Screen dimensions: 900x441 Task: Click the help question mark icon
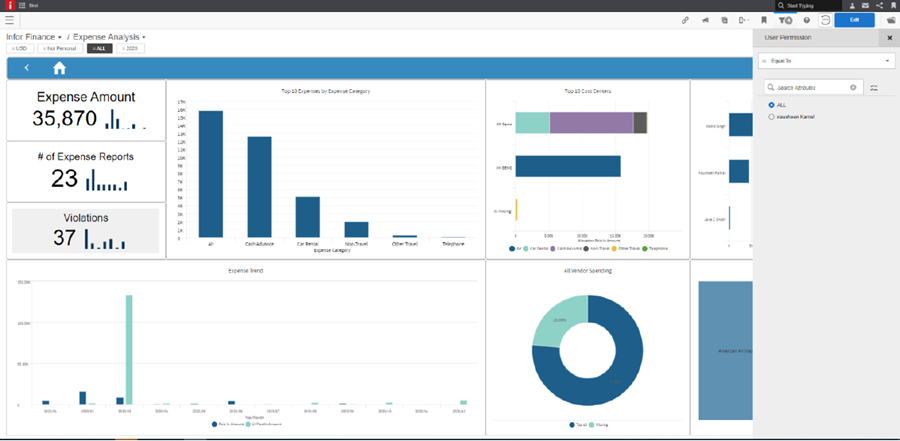[x=806, y=20]
